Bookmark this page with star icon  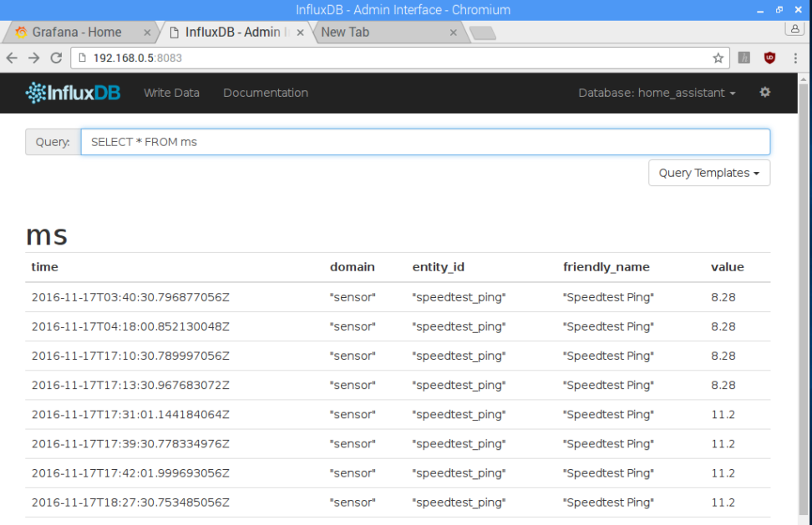point(718,58)
